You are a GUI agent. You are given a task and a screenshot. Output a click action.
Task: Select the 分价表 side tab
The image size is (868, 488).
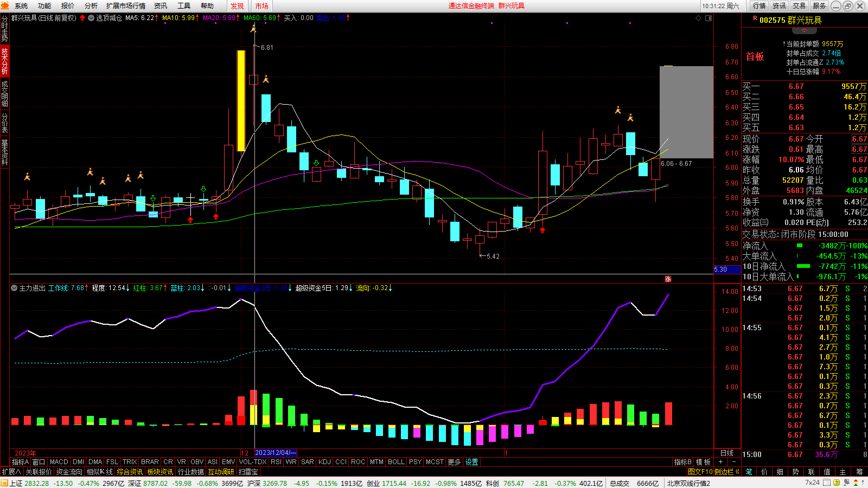click(x=4, y=123)
